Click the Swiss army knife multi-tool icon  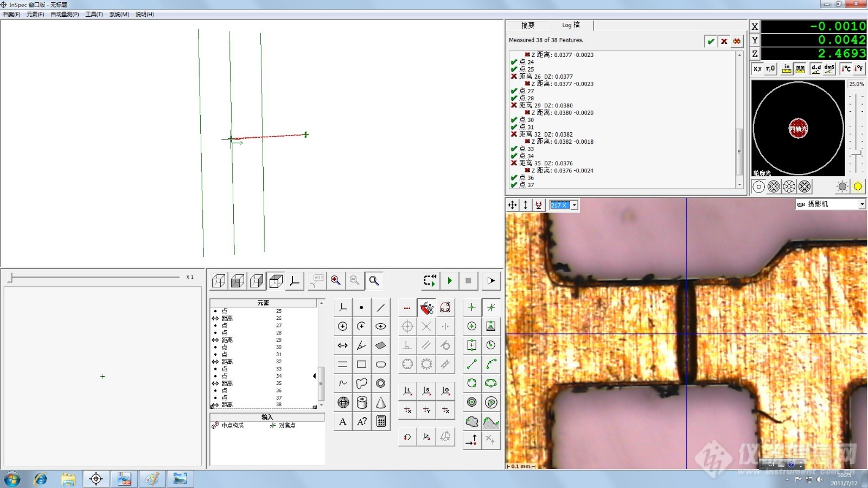tap(426, 307)
